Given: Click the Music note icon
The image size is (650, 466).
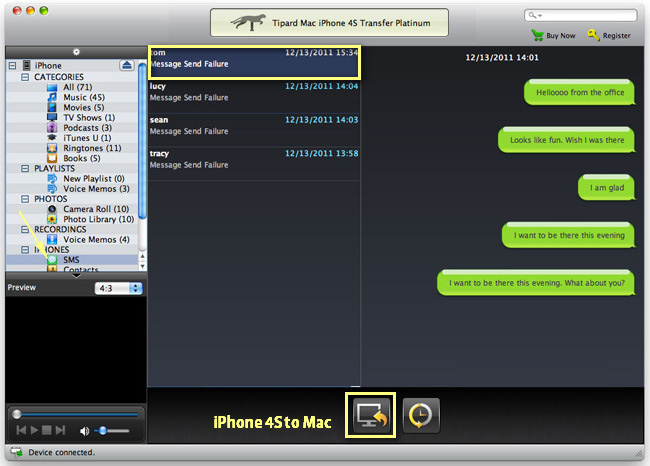Looking at the screenshot, I should (x=52, y=97).
